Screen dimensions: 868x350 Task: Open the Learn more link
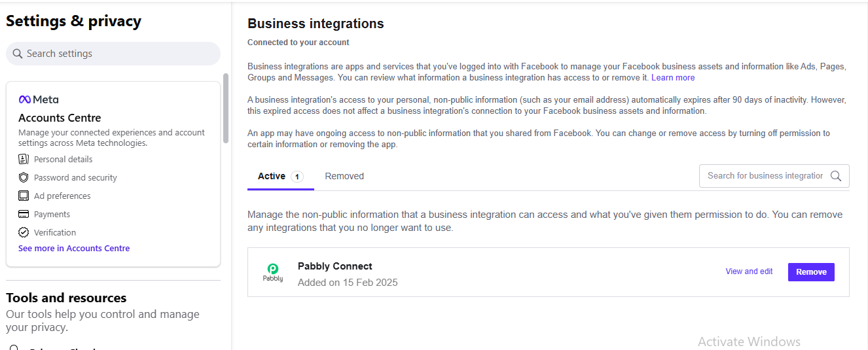[673, 78]
